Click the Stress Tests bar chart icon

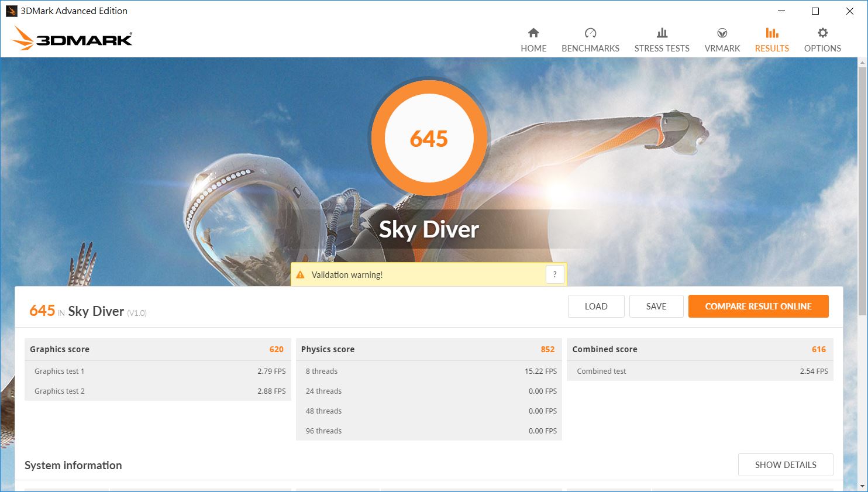(662, 33)
